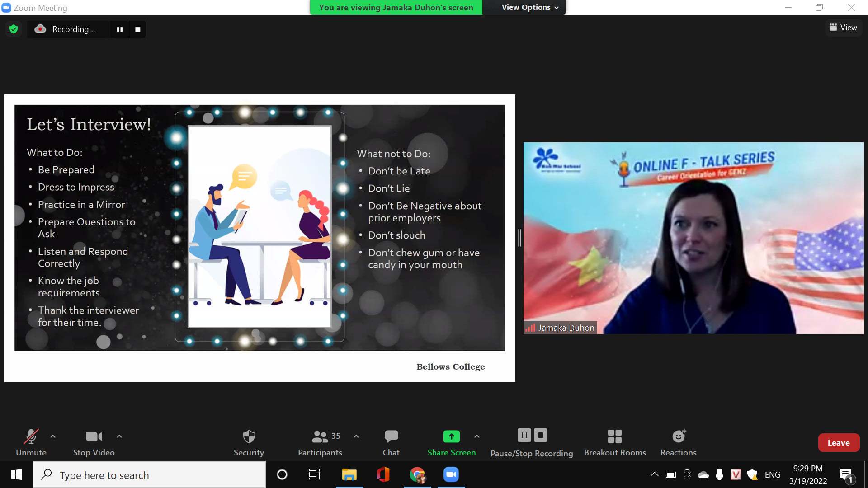Click Windows search box
Image resolution: width=868 pixels, height=488 pixels.
tap(149, 475)
